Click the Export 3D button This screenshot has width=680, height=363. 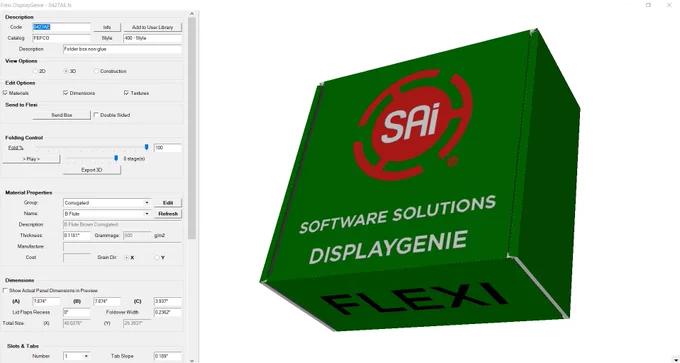[92, 170]
